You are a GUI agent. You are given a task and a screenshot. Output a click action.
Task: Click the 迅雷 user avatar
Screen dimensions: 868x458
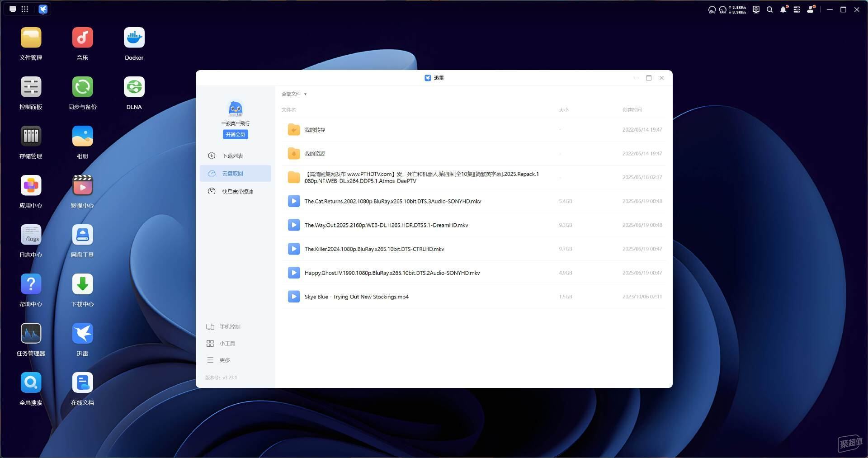click(235, 109)
